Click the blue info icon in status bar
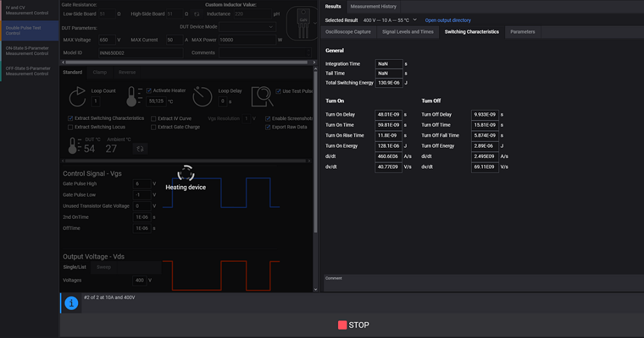644x338 pixels. pos(70,302)
